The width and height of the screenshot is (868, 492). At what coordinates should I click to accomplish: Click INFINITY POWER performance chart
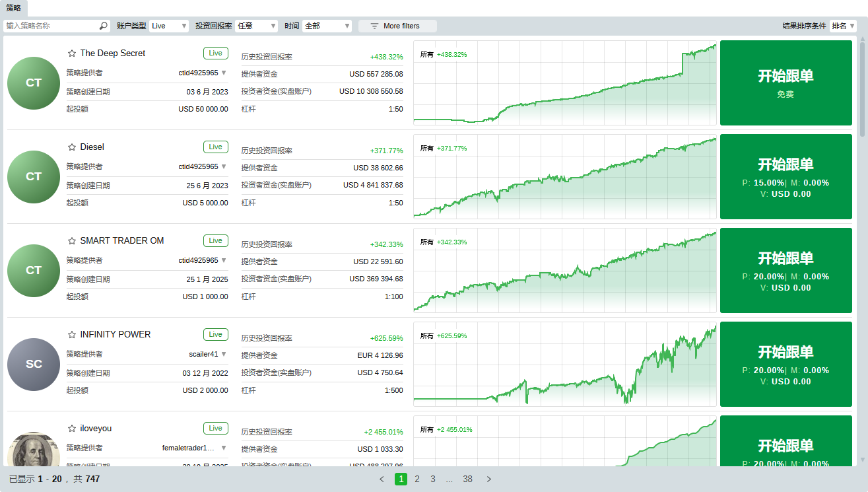click(x=565, y=365)
